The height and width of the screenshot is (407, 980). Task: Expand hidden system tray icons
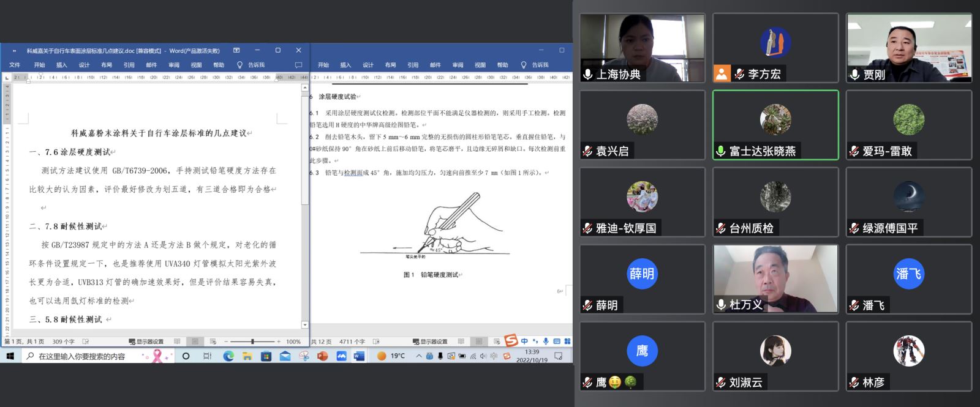(418, 356)
